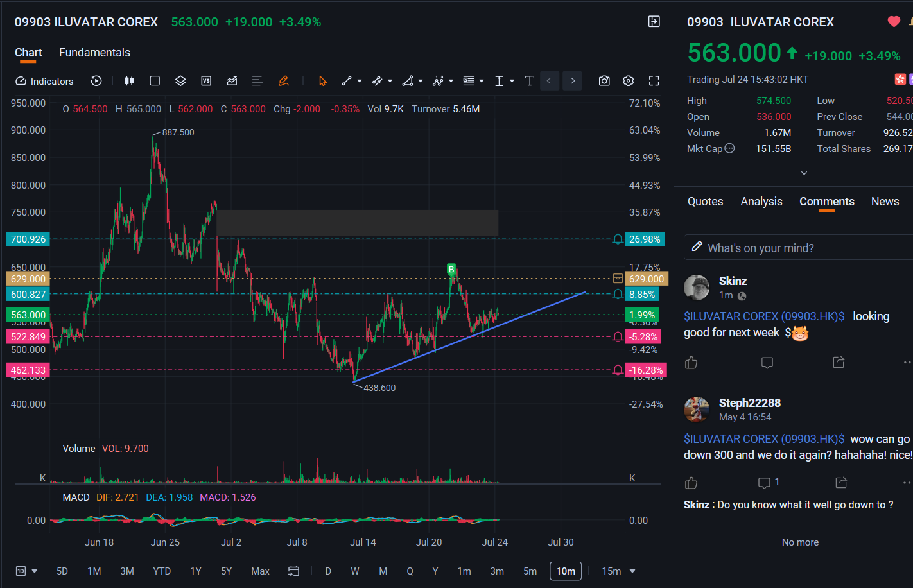The width and height of the screenshot is (913, 588).
Task: Toggle the red heart favorite icon
Action: pos(894,22)
